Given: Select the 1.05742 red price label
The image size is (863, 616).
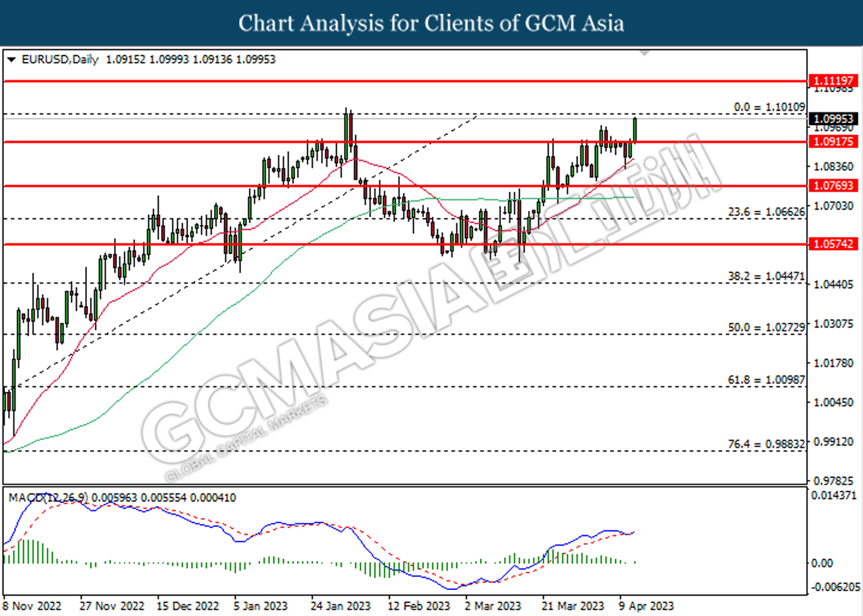Looking at the screenshot, I should coord(834,244).
